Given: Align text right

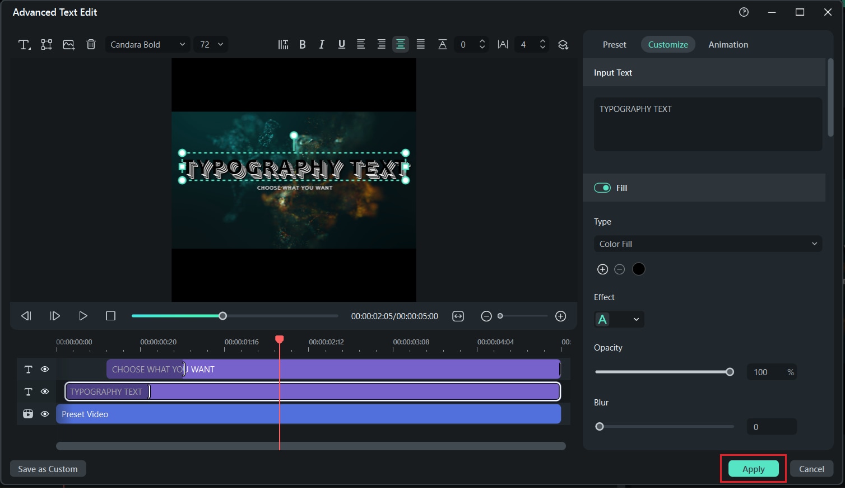Looking at the screenshot, I should 381,44.
